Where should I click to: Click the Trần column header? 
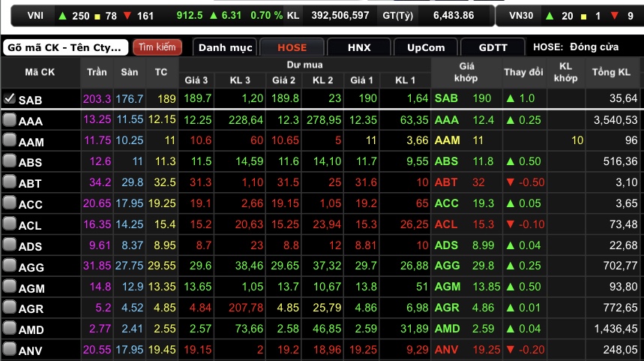(97, 72)
